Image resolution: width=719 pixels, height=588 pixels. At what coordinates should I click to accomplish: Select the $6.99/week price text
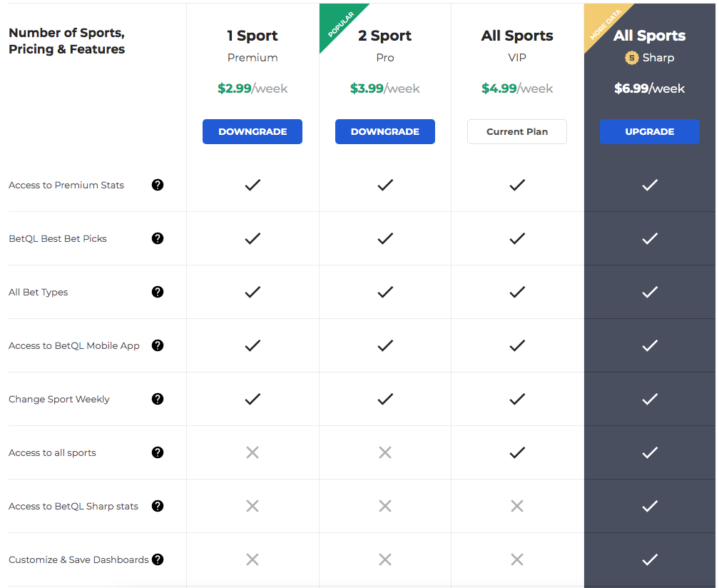tap(649, 88)
